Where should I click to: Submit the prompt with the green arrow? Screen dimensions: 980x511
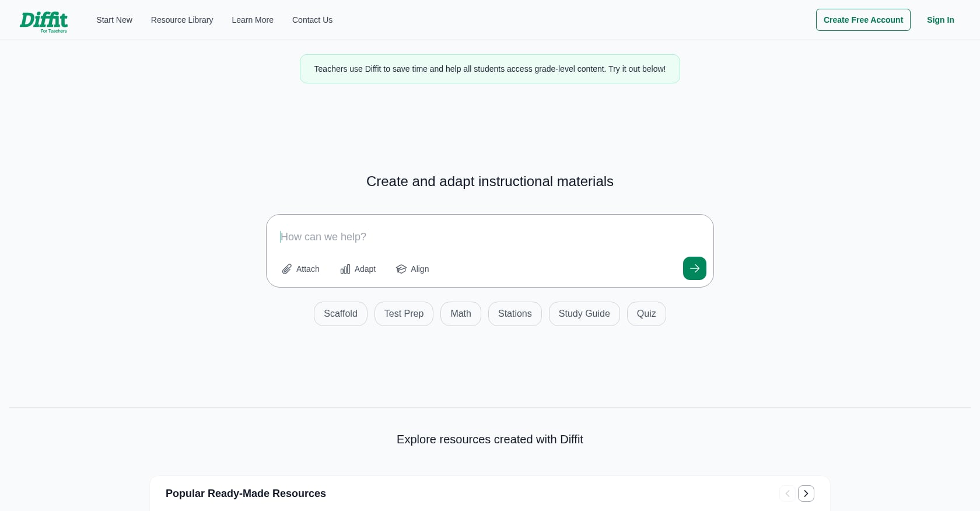coord(694,268)
